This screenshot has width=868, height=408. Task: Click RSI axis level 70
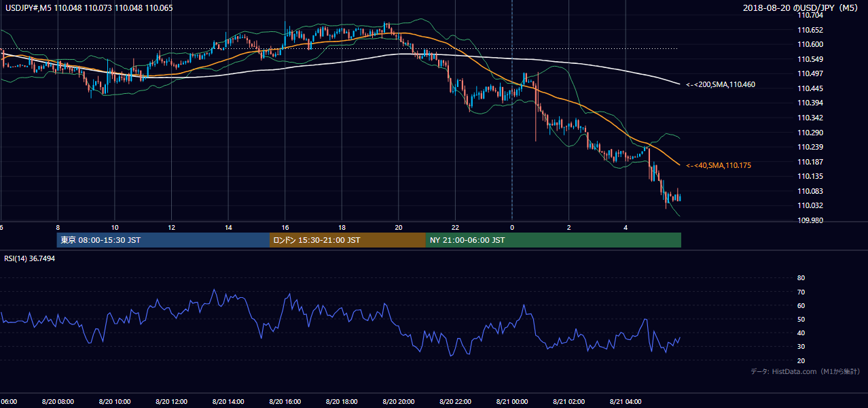point(801,292)
